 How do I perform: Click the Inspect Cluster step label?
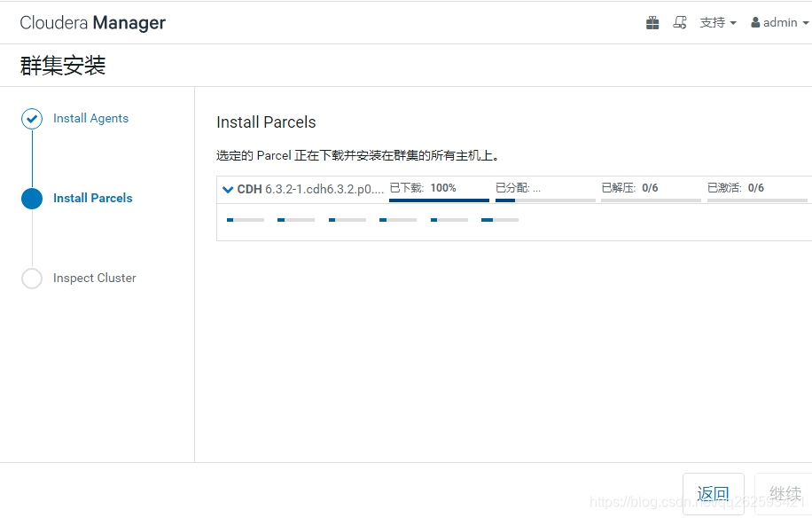coord(94,279)
